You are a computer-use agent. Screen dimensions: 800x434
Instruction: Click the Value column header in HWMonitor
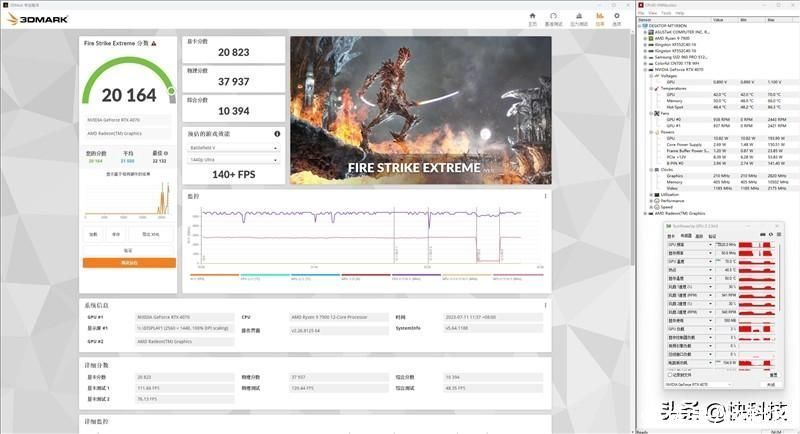click(718, 19)
